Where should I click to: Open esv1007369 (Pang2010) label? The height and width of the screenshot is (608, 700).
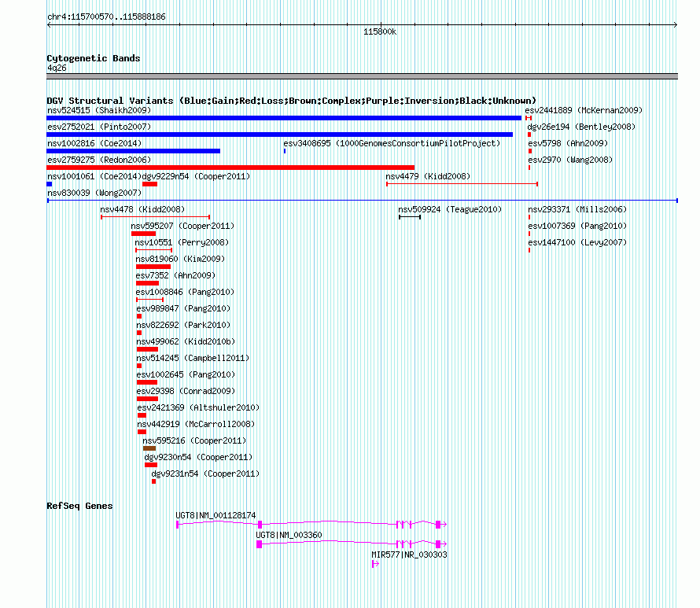click(577, 226)
